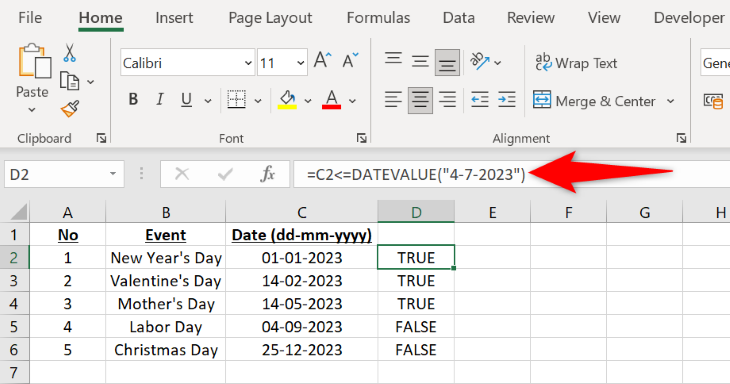Image resolution: width=730 pixels, height=384 pixels.
Task: Open the Font Color dropdown arrow
Action: pyautogui.click(x=352, y=101)
